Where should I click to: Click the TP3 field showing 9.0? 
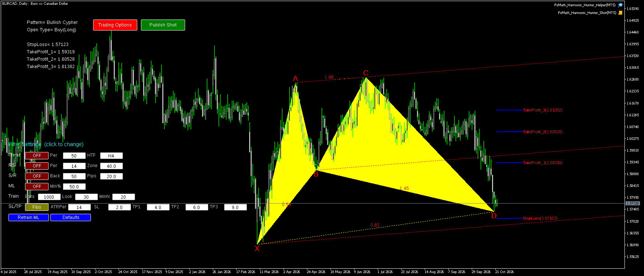click(x=236, y=207)
